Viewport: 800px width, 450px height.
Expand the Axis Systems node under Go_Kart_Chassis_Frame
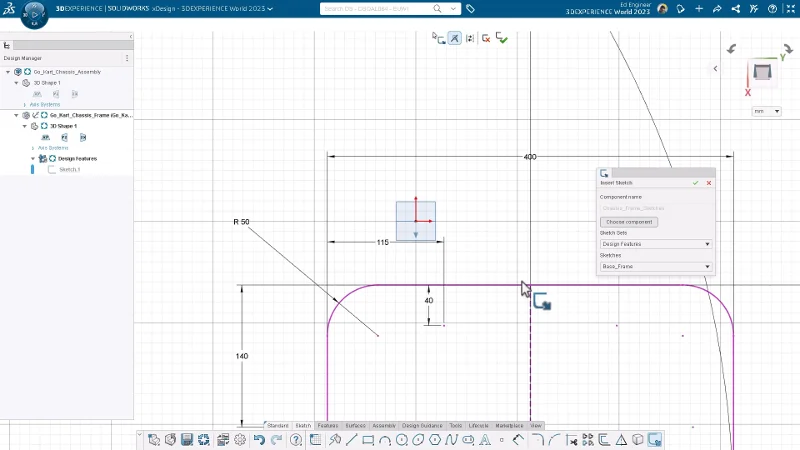point(33,148)
